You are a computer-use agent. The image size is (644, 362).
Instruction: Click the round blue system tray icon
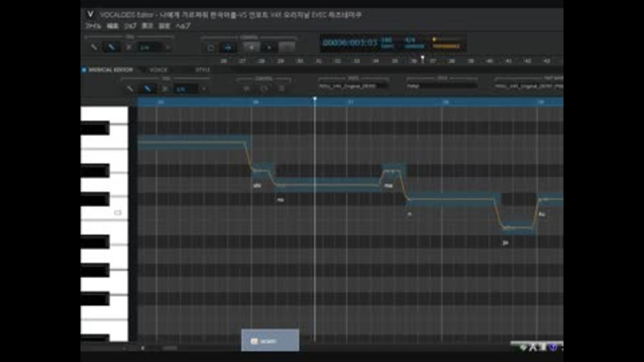click(x=553, y=348)
